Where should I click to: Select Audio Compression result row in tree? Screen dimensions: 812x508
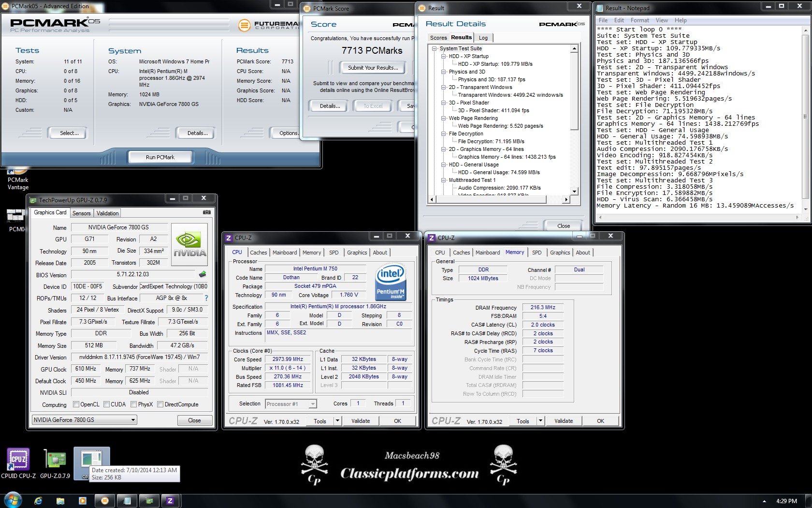(x=499, y=188)
